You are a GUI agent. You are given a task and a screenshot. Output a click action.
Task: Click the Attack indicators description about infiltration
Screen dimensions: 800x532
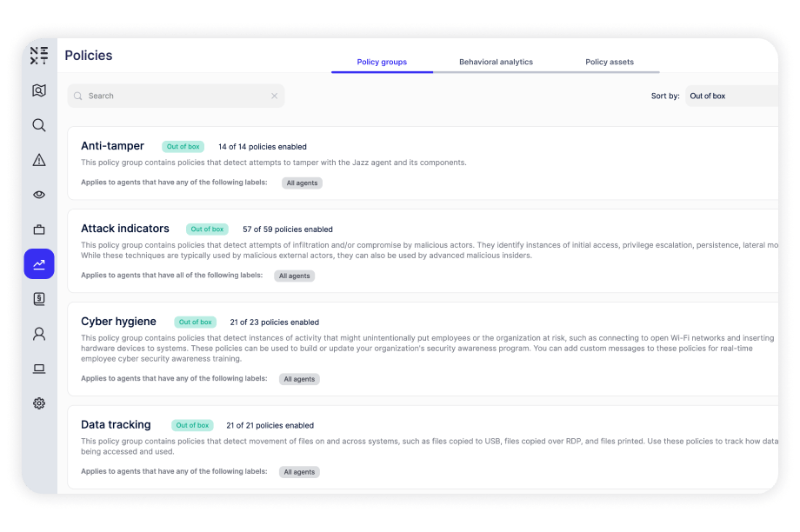(x=430, y=250)
